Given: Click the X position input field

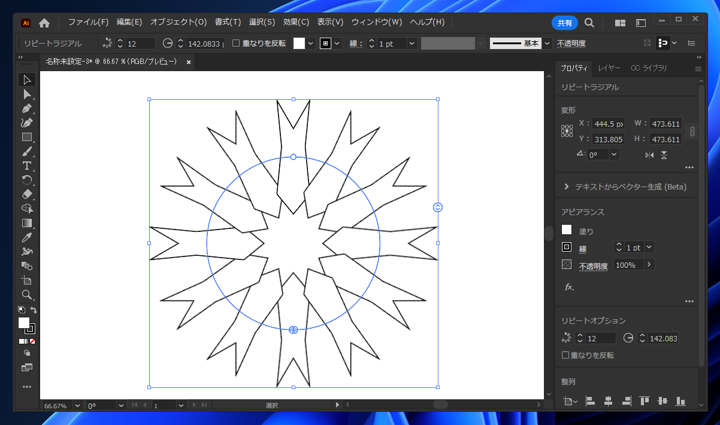Looking at the screenshot, I should [x=608, y=124].
